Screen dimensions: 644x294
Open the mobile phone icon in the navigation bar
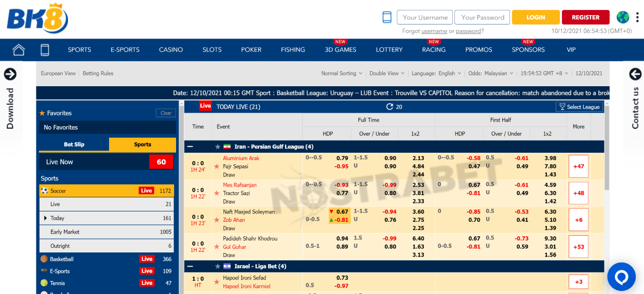[45, 50]
